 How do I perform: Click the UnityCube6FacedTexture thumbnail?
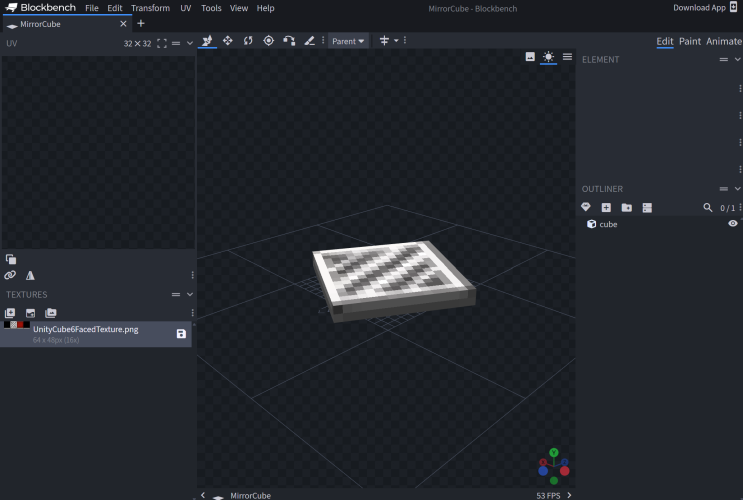coord(17,325)
